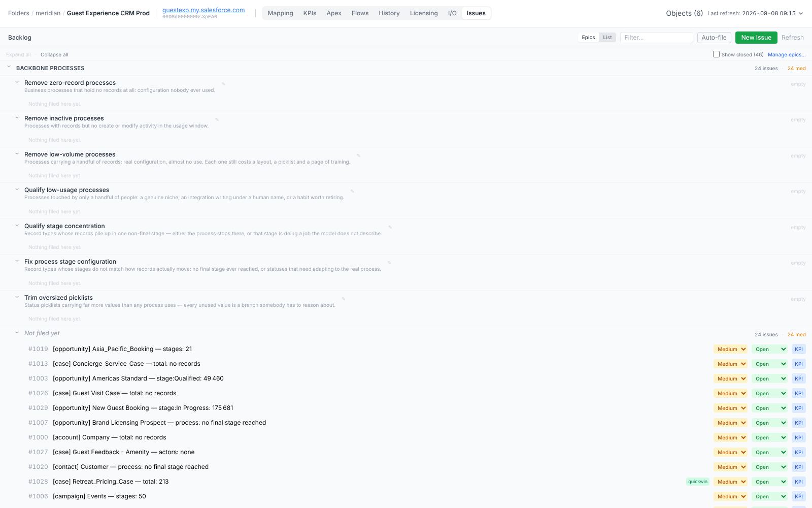Go to meridian in the breadcrumb
The image size is (812, 508).
click(48, 13)
